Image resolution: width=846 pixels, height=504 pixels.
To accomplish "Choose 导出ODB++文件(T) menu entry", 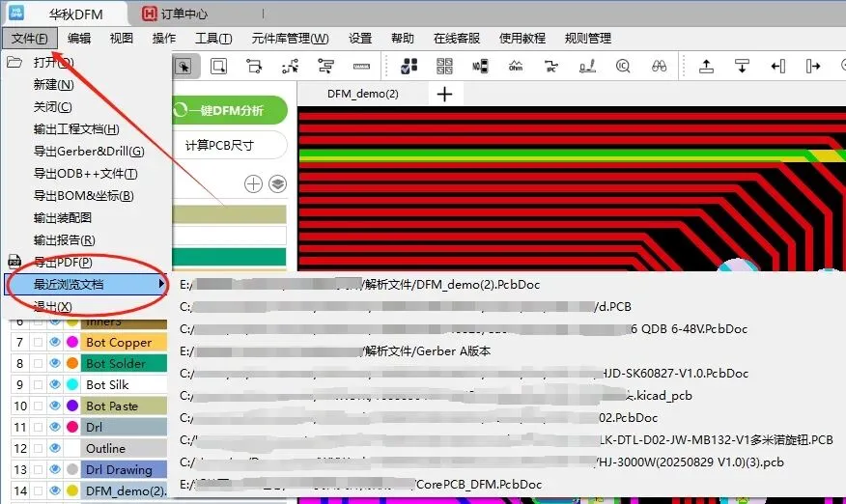I will pos(86,173).
